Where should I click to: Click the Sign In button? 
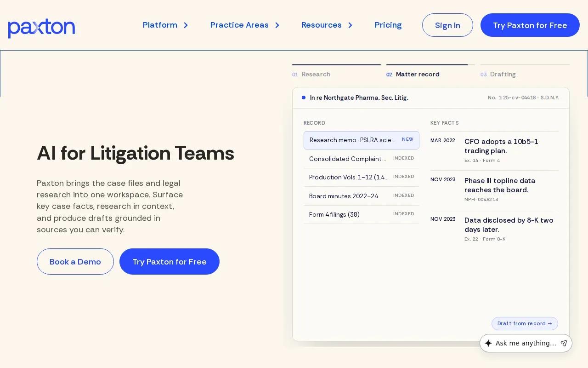click(x=447, y=25)
